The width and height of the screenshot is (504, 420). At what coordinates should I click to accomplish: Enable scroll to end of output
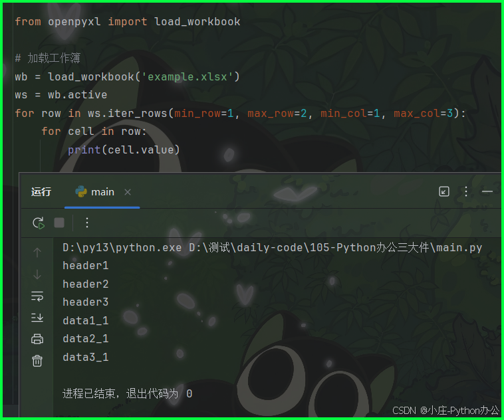pos(37,318)
